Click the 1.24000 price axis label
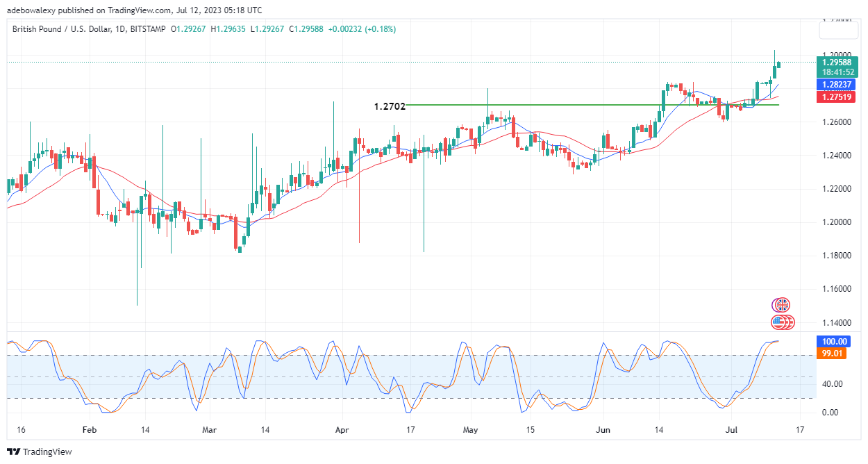This screenshot has width=868, height=464. click(836, 156)
